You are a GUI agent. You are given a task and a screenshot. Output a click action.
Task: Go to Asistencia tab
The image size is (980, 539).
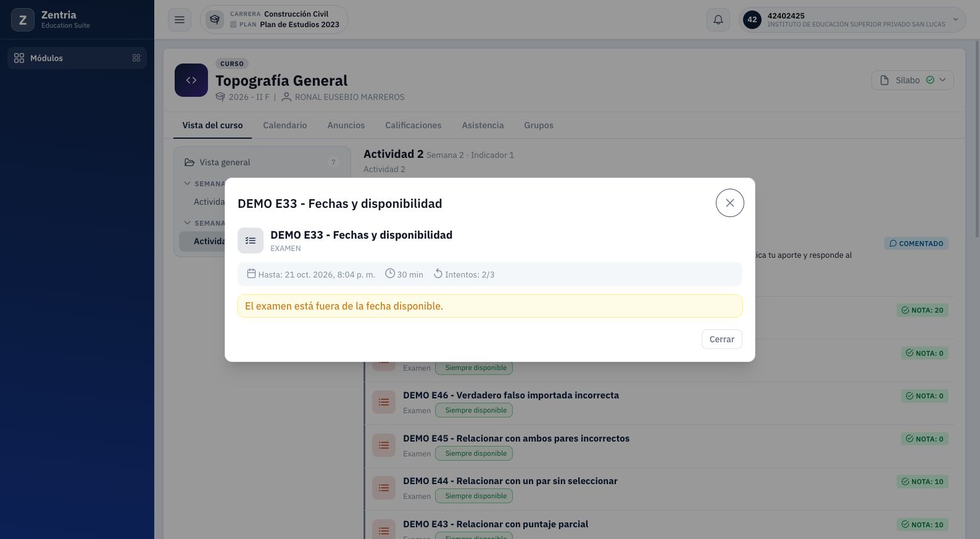click(x=483, y=125)
